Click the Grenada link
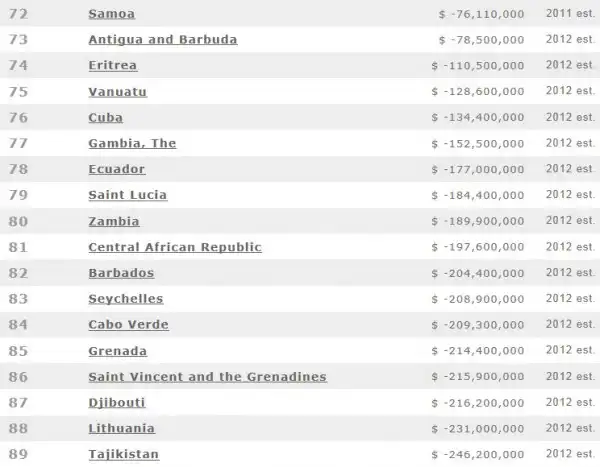The width and height of the screenshot is (600, 467). (117, 351)
